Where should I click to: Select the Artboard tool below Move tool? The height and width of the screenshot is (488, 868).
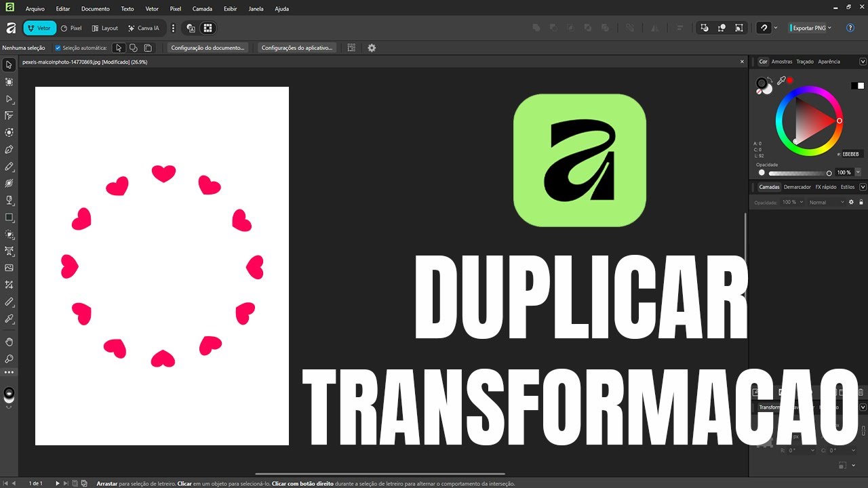[x=9, y=82]
